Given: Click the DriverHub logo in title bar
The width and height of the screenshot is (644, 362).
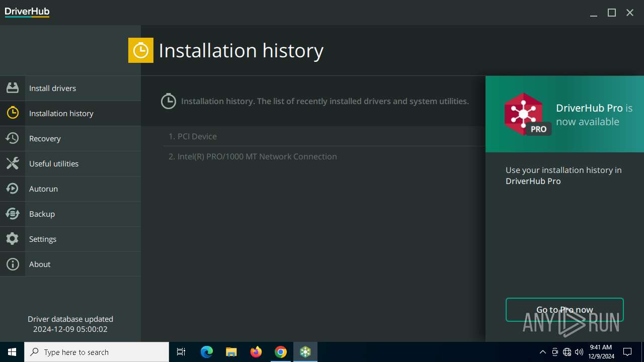Looking at the screenshot, I should pos(27,12).
